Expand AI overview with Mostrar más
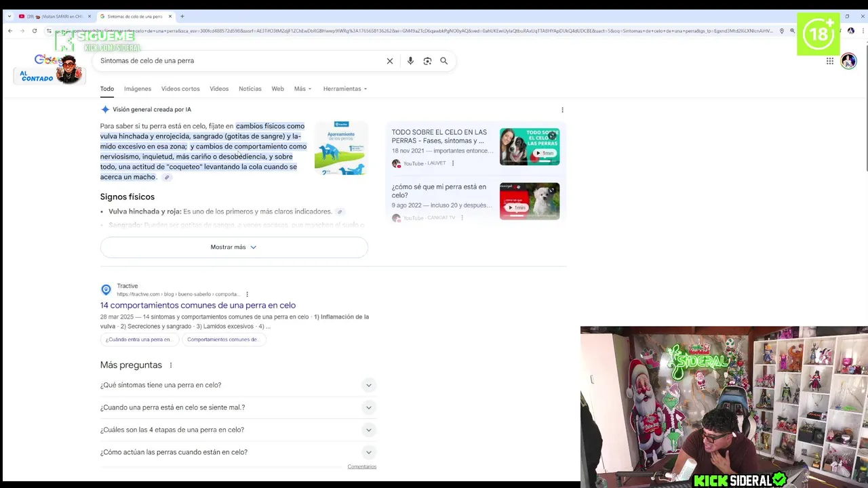The height and width of the screenshot is (488, 868). coord(234,247)
